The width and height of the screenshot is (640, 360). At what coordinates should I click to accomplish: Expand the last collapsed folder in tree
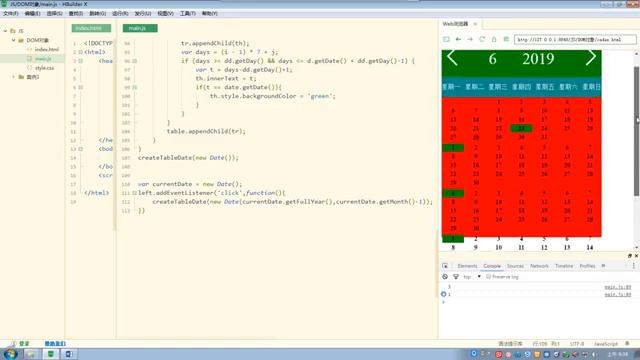tap(13, 77)
